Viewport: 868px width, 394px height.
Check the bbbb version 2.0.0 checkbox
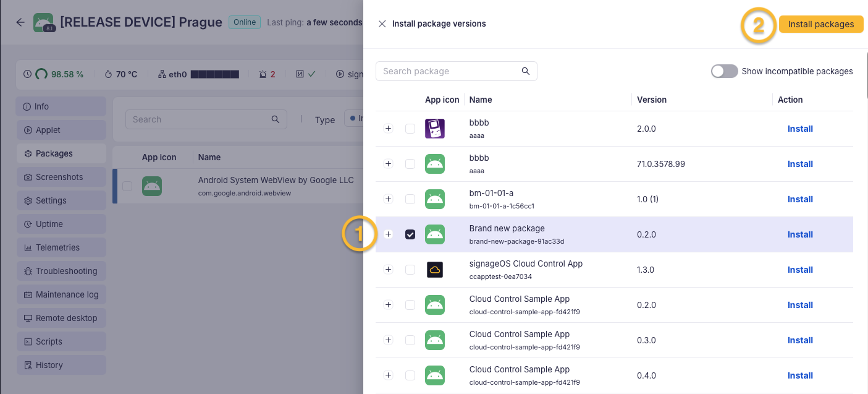[x=410, y=129]
